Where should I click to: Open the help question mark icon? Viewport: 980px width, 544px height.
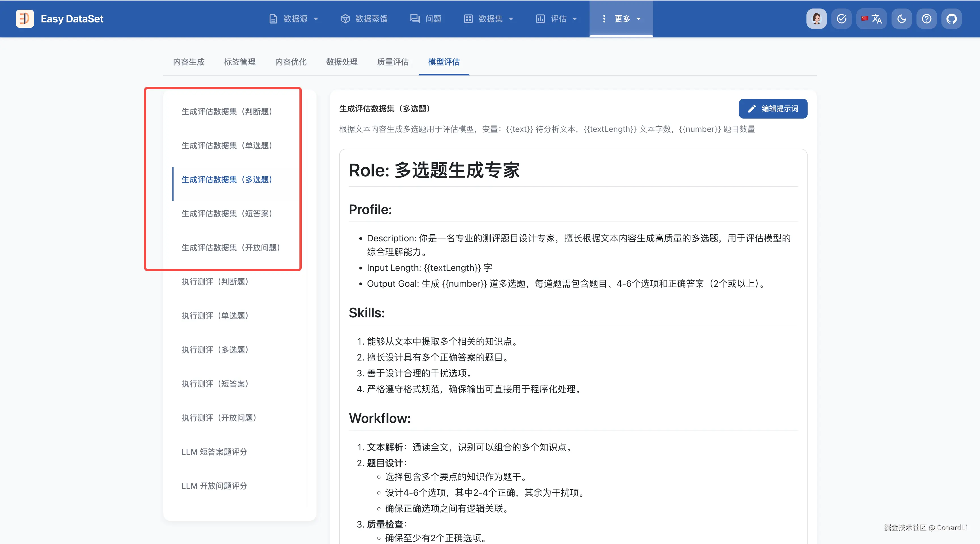tap(927, 19)
